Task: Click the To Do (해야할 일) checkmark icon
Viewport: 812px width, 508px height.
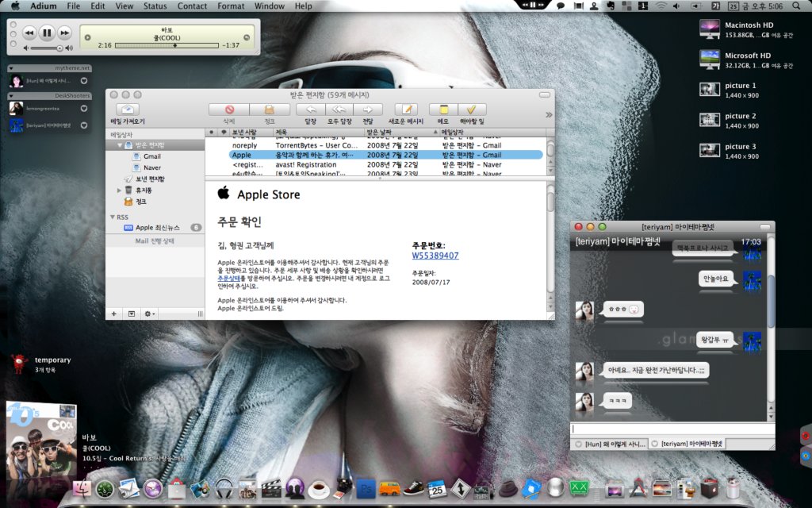Action: click(x=472, y=110)
